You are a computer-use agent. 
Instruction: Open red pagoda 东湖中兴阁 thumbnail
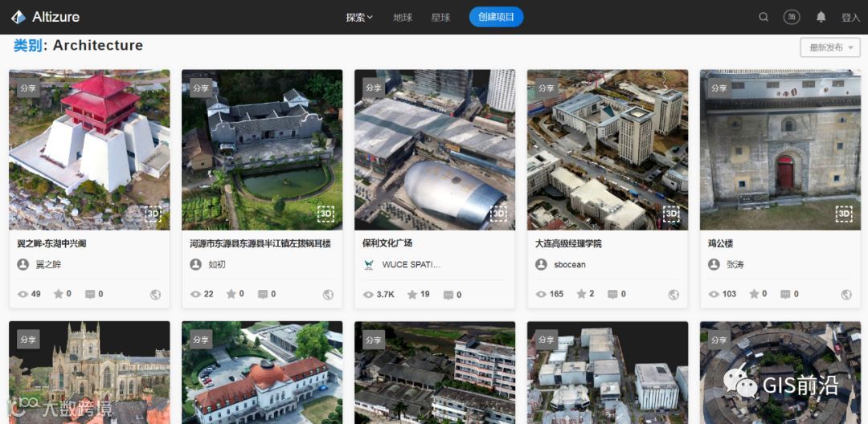(89, 150)
